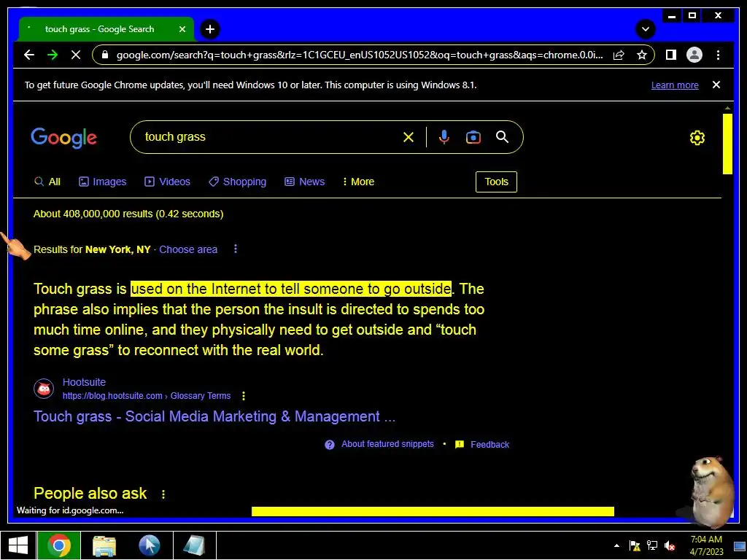Open Google quick settings gear
The width and height of the screenshot is (747, 560).
coord(697,138)
